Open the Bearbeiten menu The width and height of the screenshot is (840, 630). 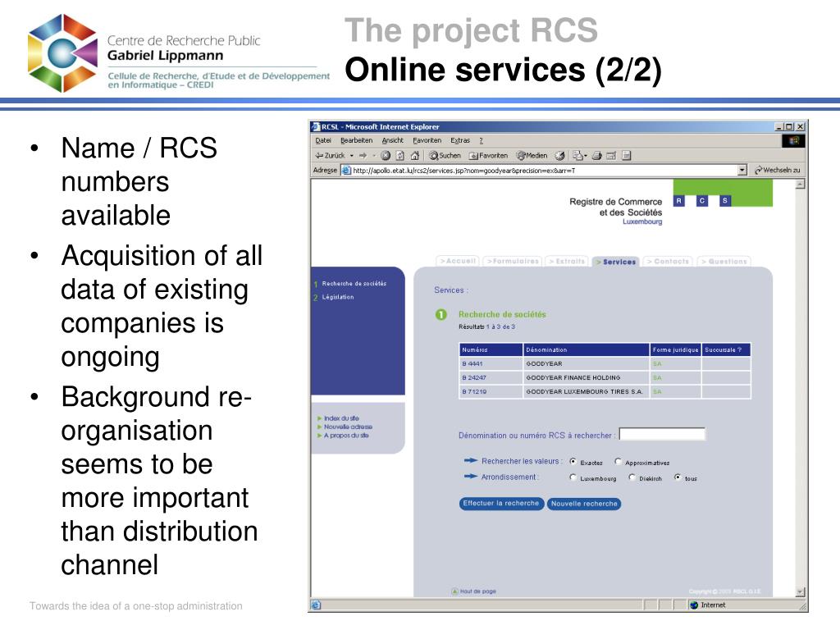point(356,140)
